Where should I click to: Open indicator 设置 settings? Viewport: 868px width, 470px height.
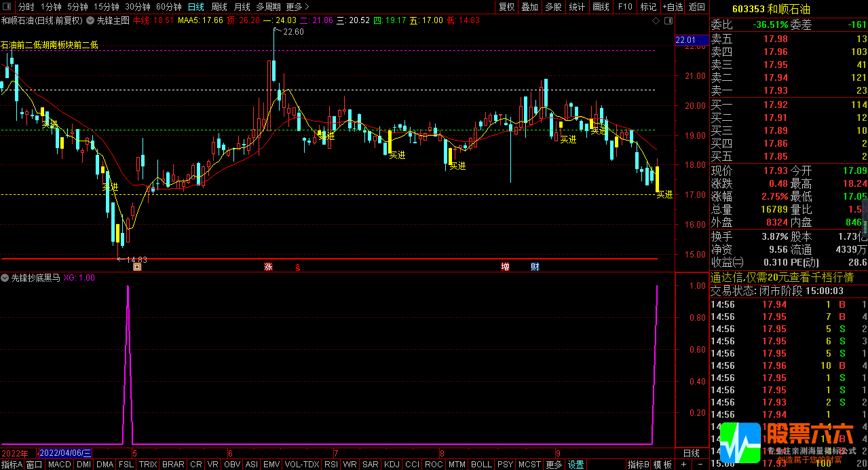tap(576, 465)
